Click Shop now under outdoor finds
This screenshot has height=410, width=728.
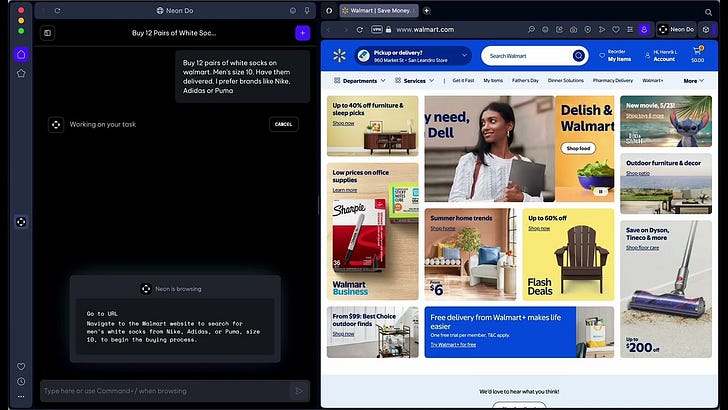(x=343, y=334)
